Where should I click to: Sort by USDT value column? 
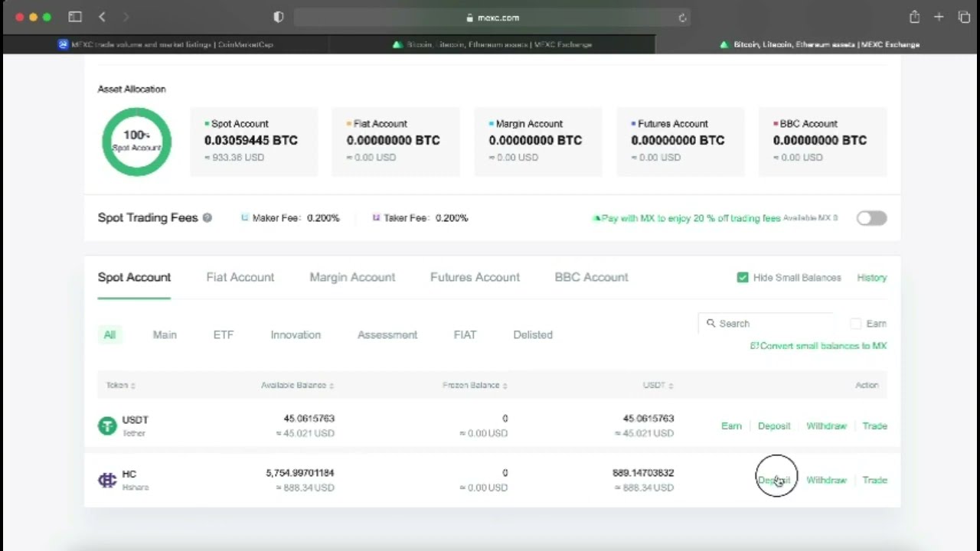658,386
